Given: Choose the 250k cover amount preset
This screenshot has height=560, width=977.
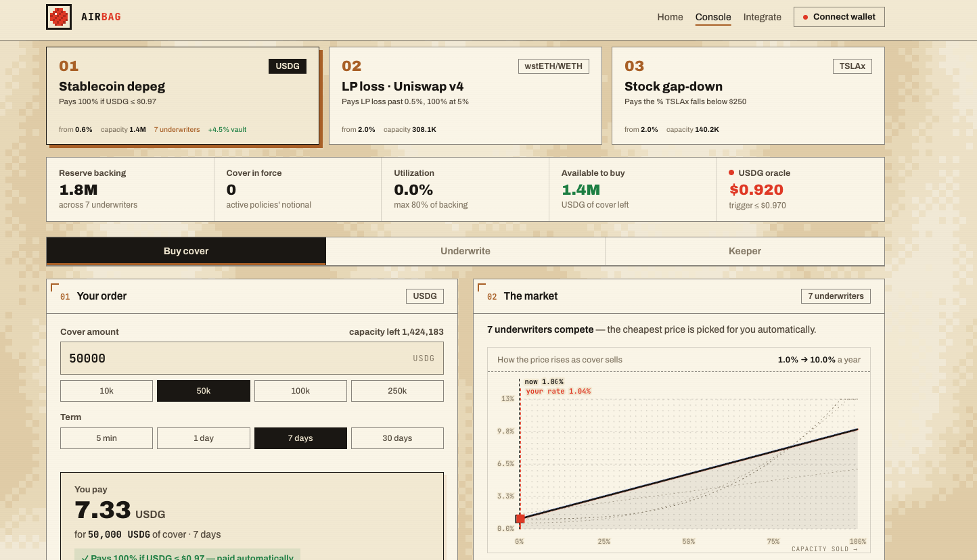Looking at the screenshot, I should pyautogui.click(x=397, y=391).
